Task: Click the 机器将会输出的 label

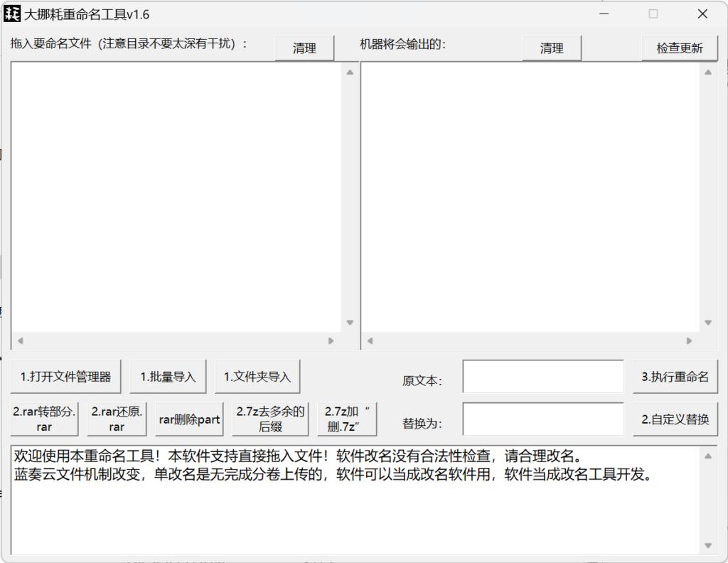Action: click(402, 44)
